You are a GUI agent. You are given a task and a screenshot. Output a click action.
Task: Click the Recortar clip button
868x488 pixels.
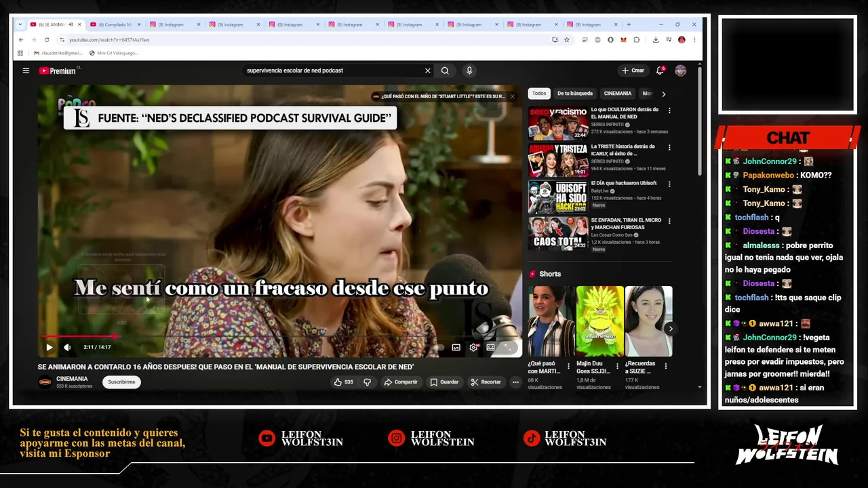point(486,382)
